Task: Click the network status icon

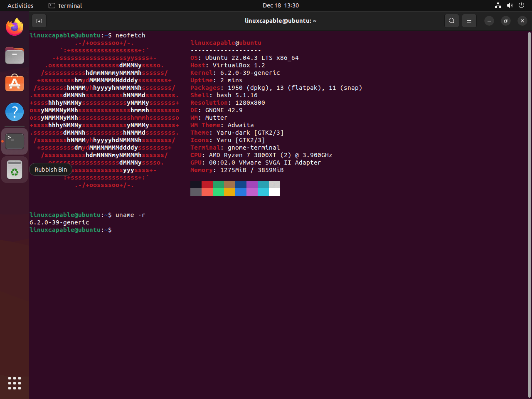Action: click(x=498, y=5)
